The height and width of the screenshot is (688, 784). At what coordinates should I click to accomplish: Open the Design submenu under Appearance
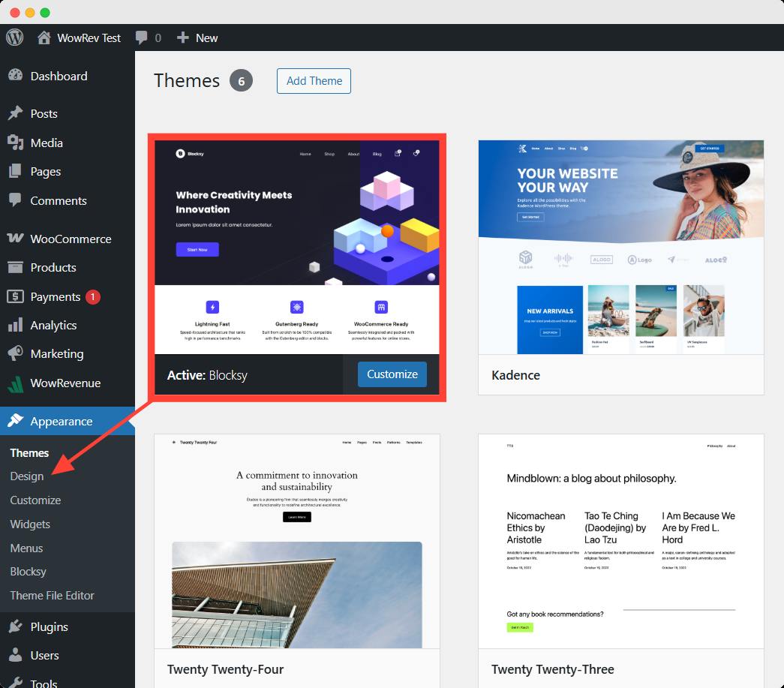(x=26, y=476)
